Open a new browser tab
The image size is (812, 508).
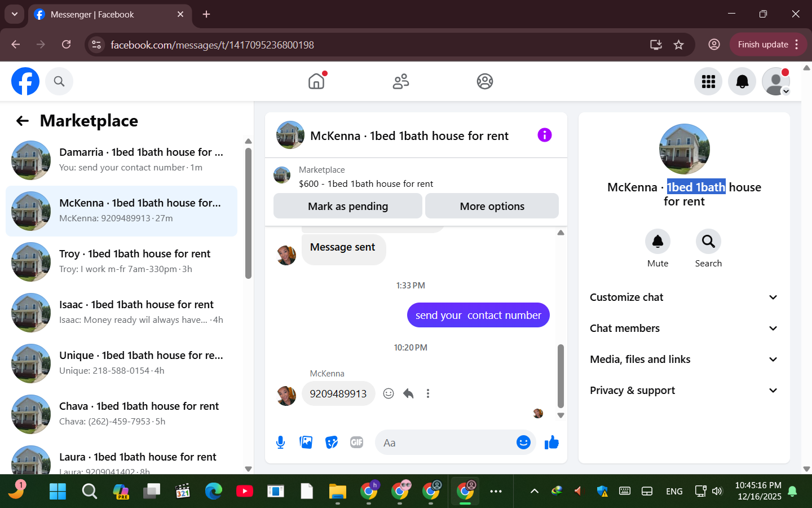tap(206, 14)
